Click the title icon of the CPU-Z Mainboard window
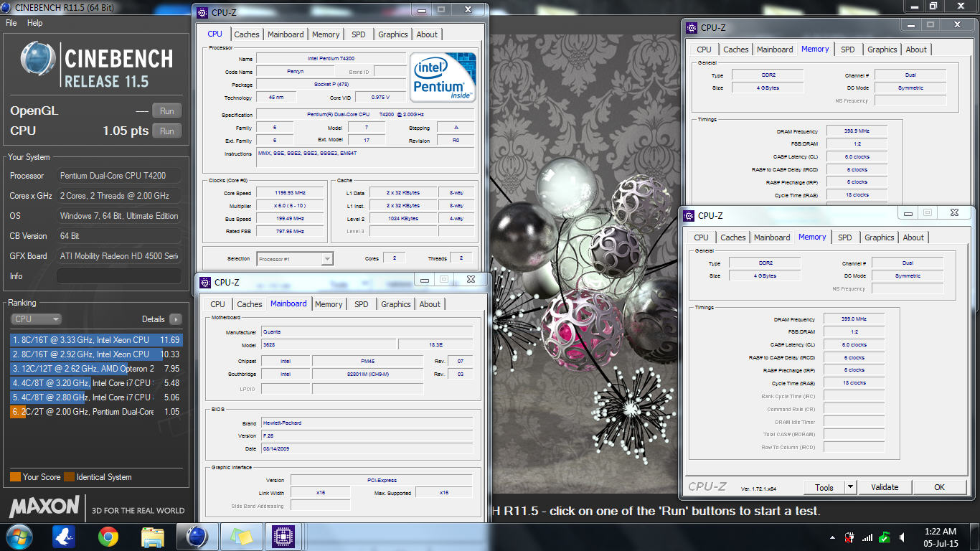The image size is (980, 551). [206, 282]
